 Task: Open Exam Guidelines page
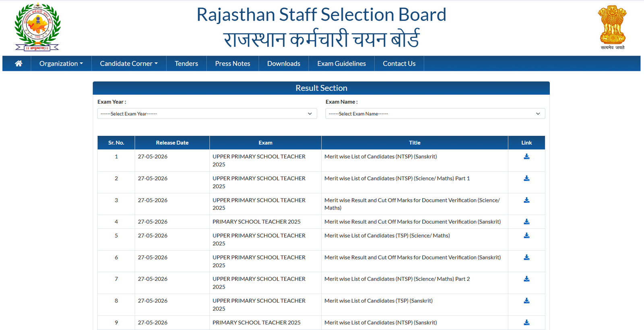pyautogui.click(x=341, y=63)
